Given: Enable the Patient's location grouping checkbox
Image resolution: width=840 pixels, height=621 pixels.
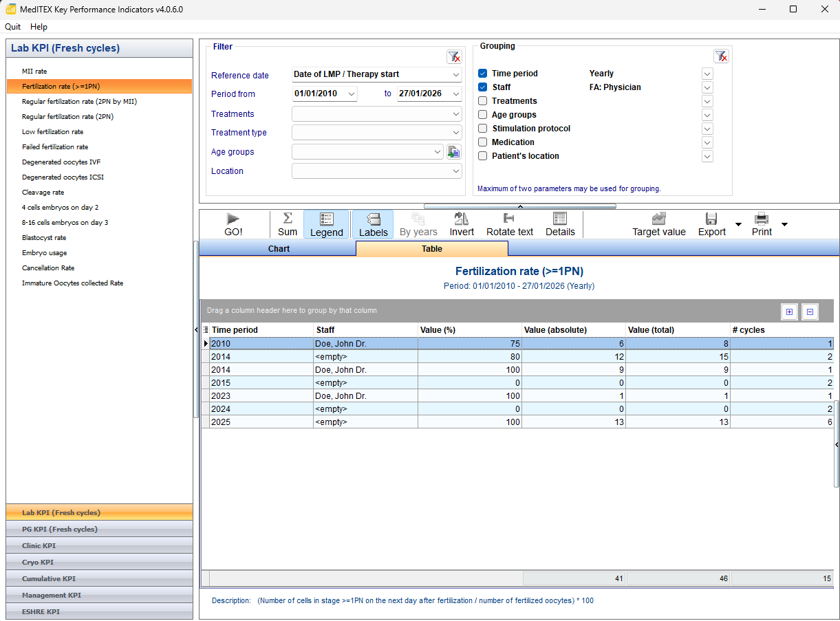Looking at the screenshot, I should click(483, 156).
